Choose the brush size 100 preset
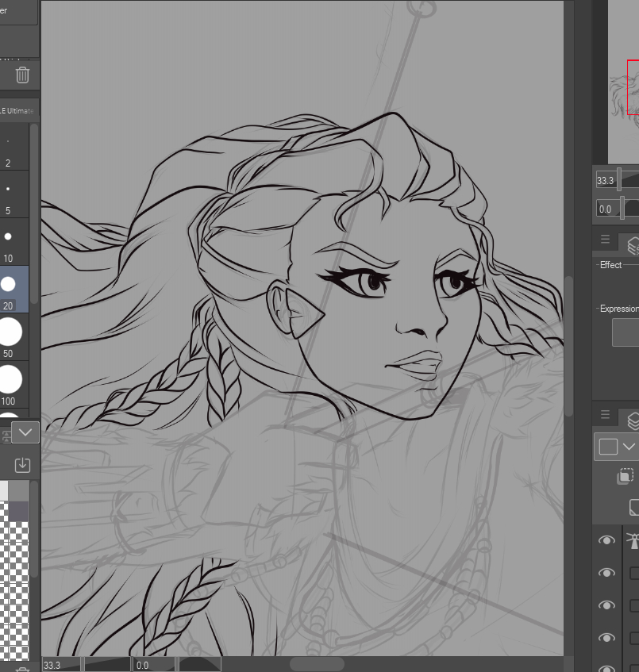639x672 pixels. tap(9, 383)
